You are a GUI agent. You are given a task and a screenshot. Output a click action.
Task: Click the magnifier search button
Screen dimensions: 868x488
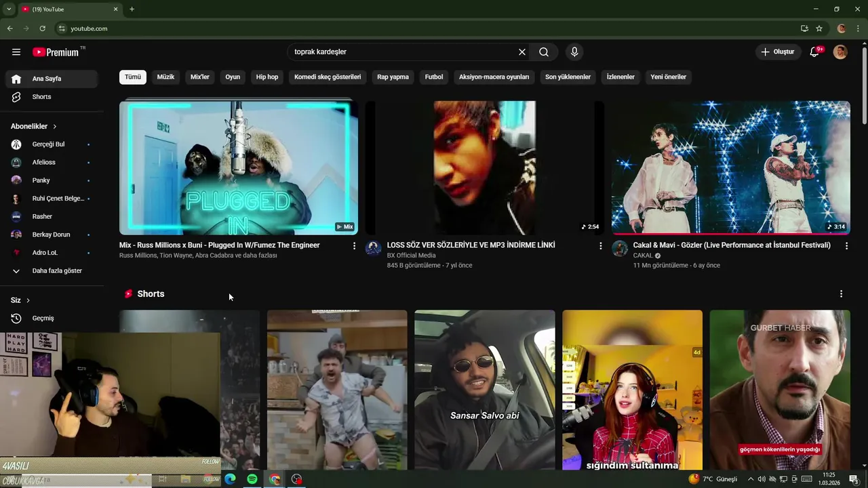pyautogui.click(x=544, y=52)
